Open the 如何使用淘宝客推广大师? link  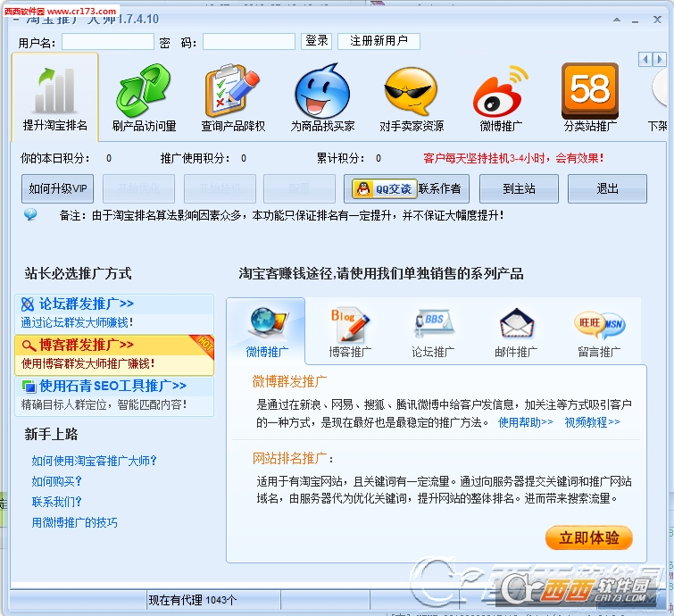[94, 462]
